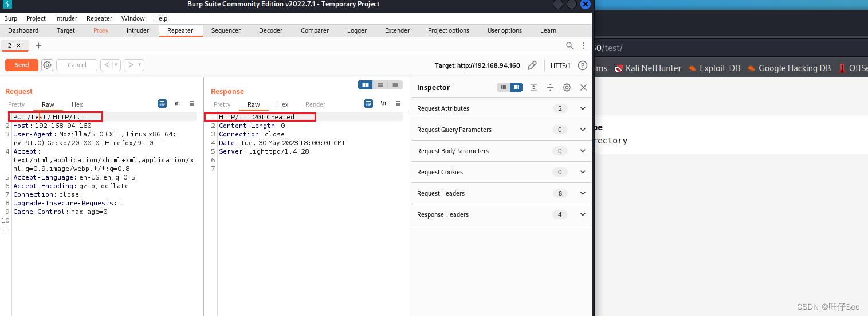Click the Send button

click(x=22, y=65)
